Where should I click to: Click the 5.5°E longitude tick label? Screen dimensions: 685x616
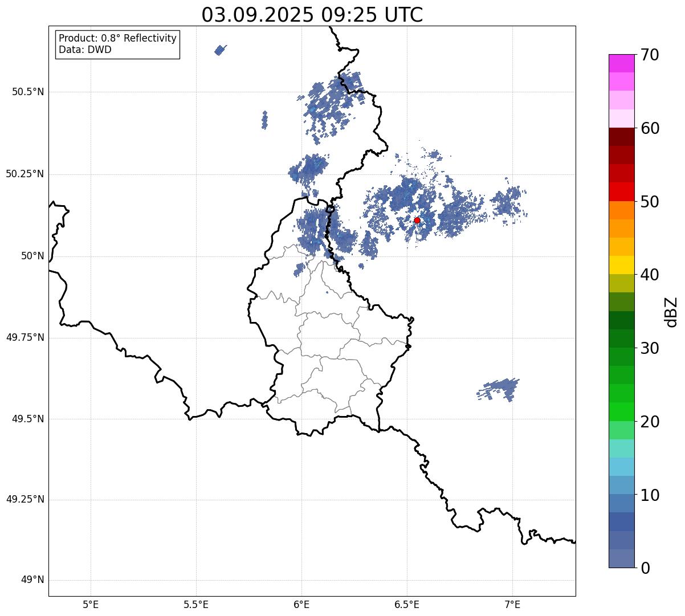(x=196, y=604)
